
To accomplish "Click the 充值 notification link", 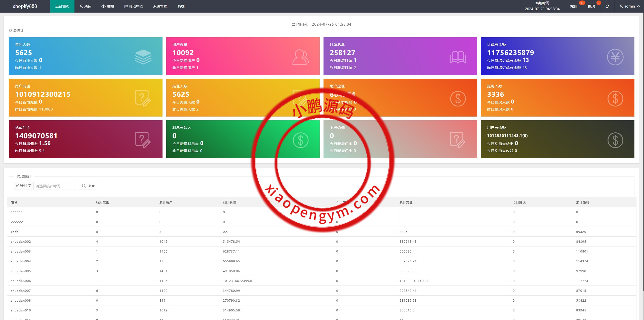I will coord(574,6).
